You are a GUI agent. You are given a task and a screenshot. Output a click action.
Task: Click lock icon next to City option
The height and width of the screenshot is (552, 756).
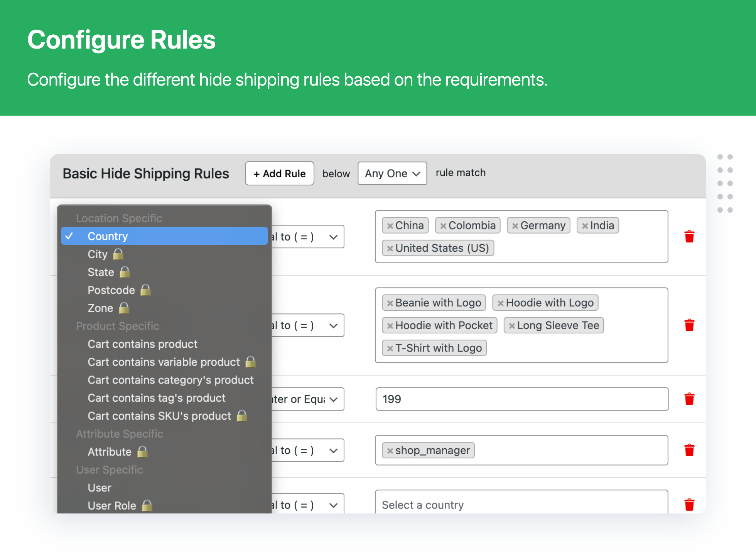pos(118,254)
